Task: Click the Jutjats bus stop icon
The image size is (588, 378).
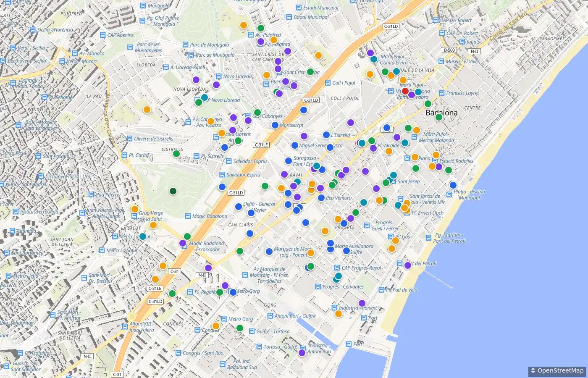Action: pyautogui.click(x=462, y=42)
